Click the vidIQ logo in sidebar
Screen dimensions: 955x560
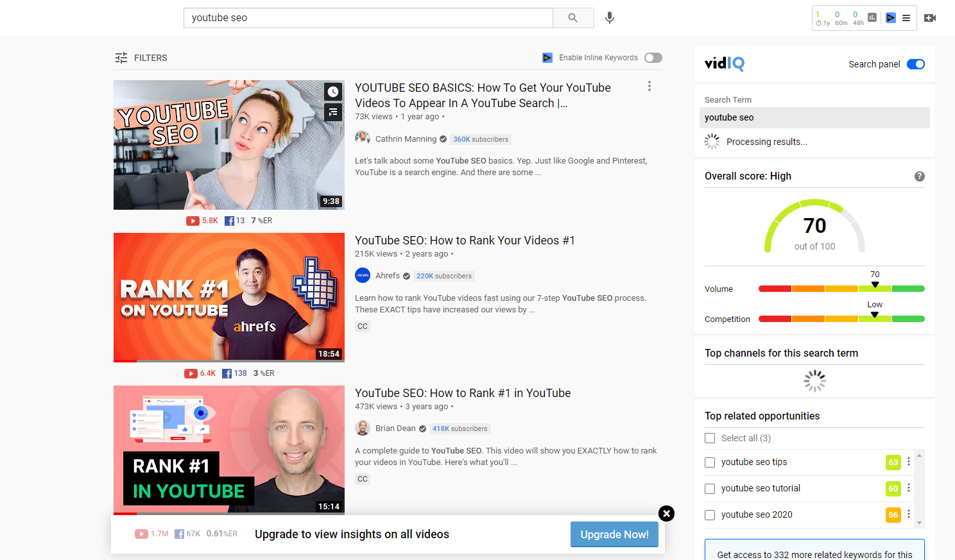click(725, 64)
